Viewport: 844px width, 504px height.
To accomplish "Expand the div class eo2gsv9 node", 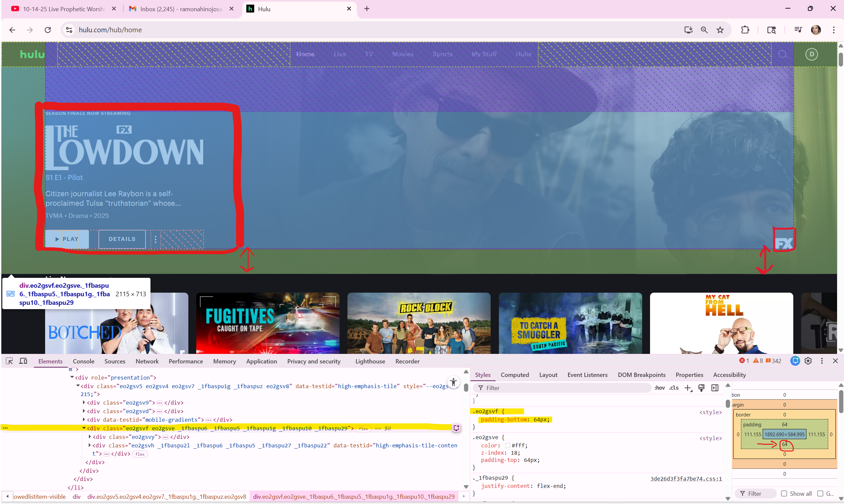I will [84, 403].
